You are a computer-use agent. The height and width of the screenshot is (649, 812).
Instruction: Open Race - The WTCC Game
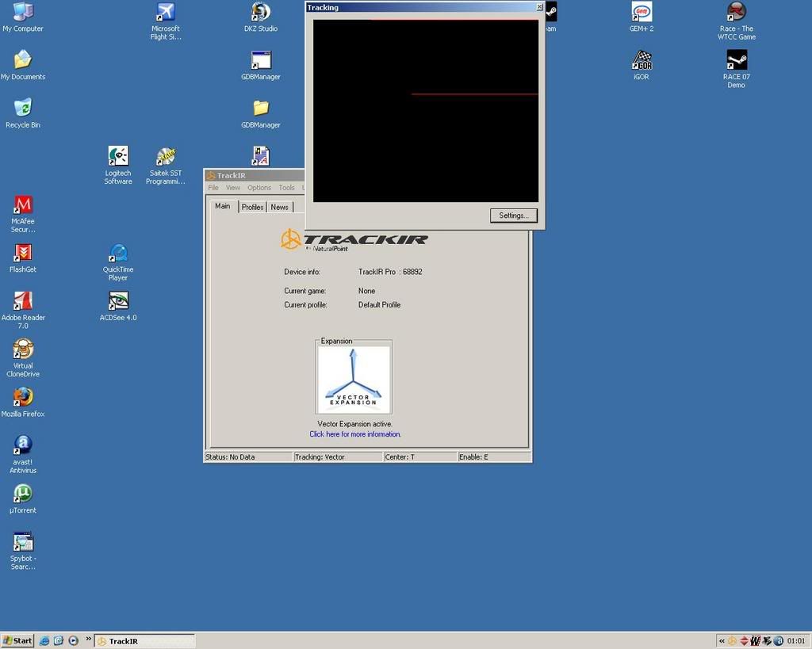pos(736,12)
